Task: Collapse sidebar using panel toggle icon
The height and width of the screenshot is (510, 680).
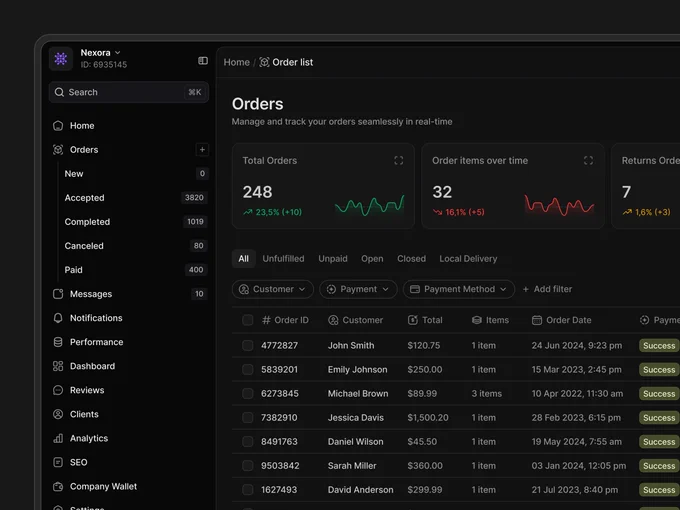Action: pyautogui.click(x=203, y=61)
